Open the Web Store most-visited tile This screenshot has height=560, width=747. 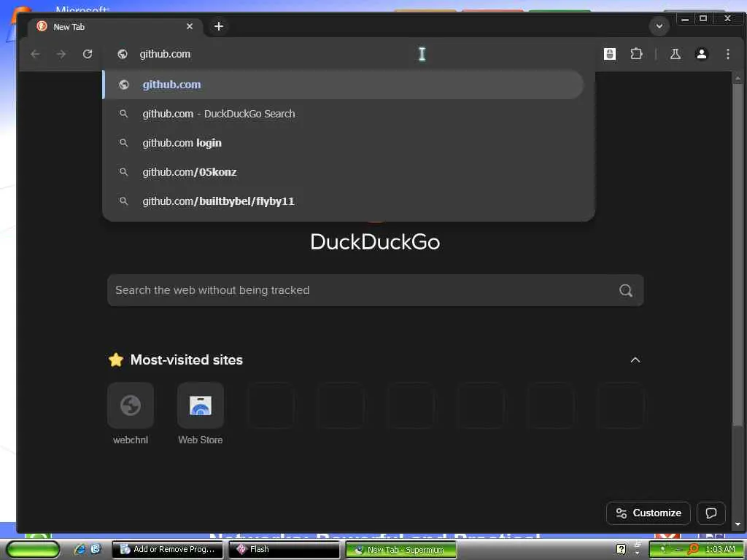click(x=201, y=413)
